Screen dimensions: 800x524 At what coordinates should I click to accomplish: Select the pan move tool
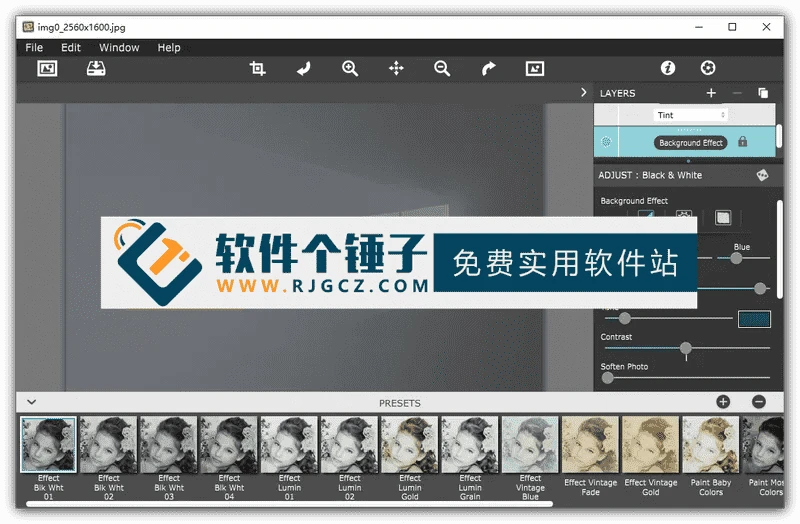[x=396, y=68]
